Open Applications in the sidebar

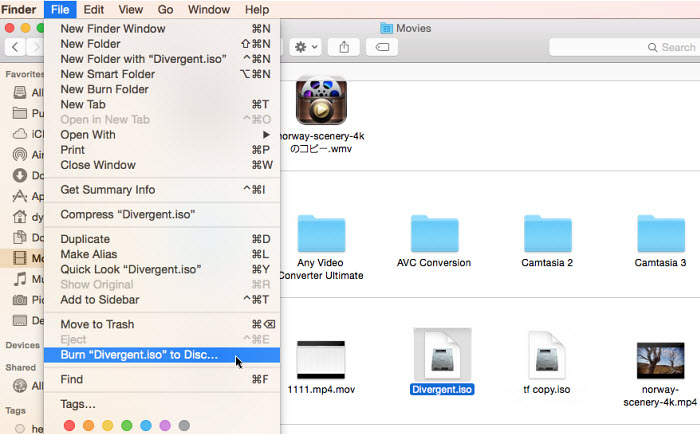pos(28,196)
